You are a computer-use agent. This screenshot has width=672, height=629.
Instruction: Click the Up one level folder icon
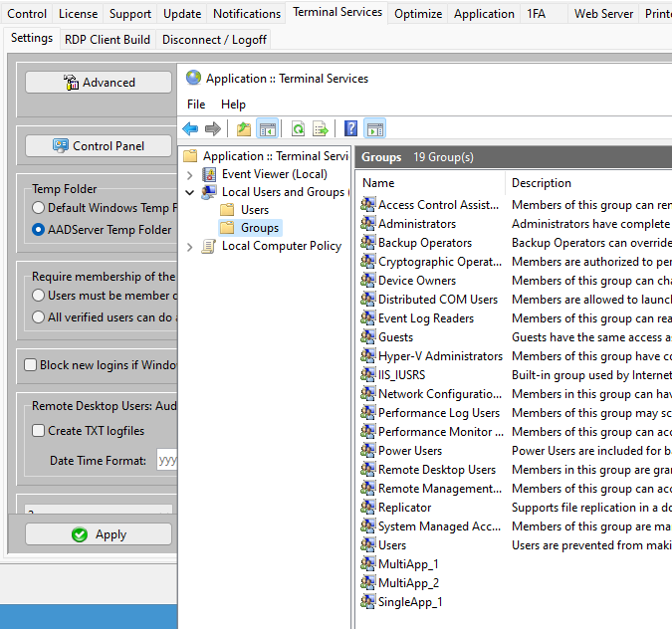tap(244, 128)
